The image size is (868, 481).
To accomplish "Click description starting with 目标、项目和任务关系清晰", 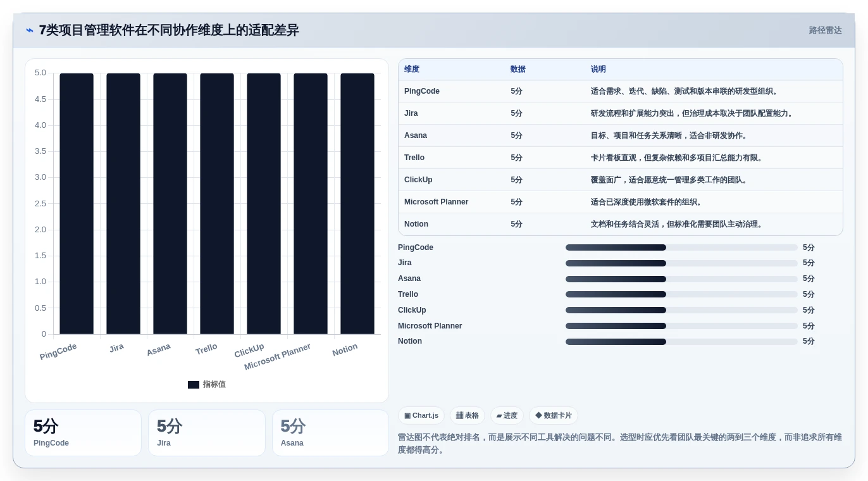I will coord(670,135).
